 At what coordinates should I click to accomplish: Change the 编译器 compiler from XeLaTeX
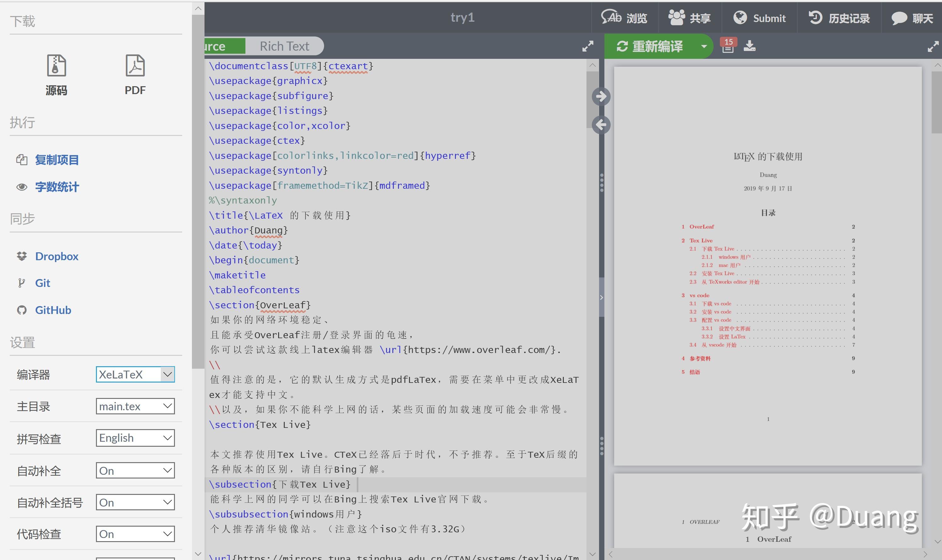(135, 374)
